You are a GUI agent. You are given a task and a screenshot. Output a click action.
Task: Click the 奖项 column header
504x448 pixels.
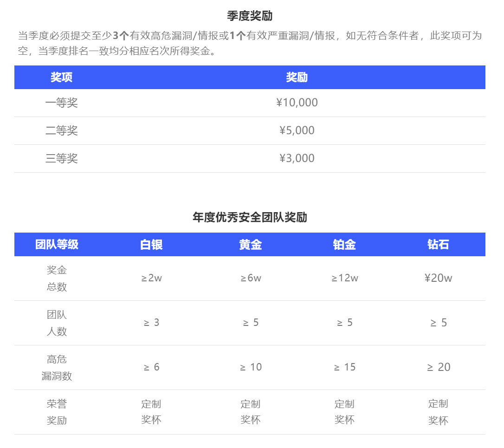[x=61, y=77]
